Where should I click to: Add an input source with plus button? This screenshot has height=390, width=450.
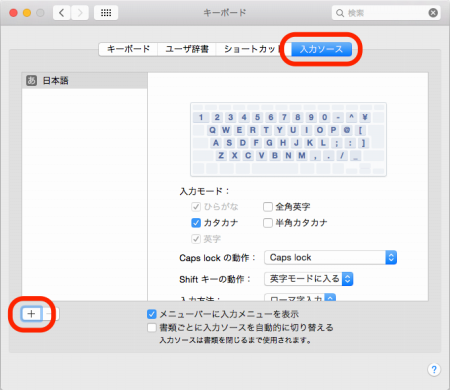point(31,314)
